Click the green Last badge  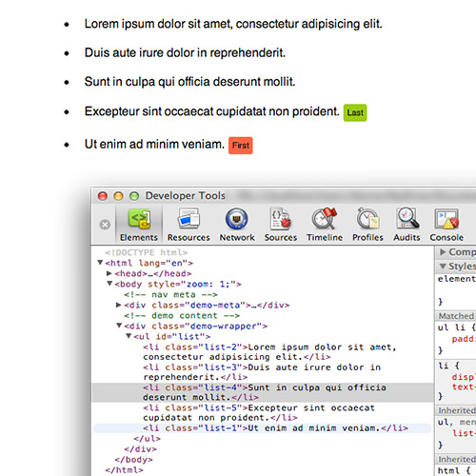355,112
